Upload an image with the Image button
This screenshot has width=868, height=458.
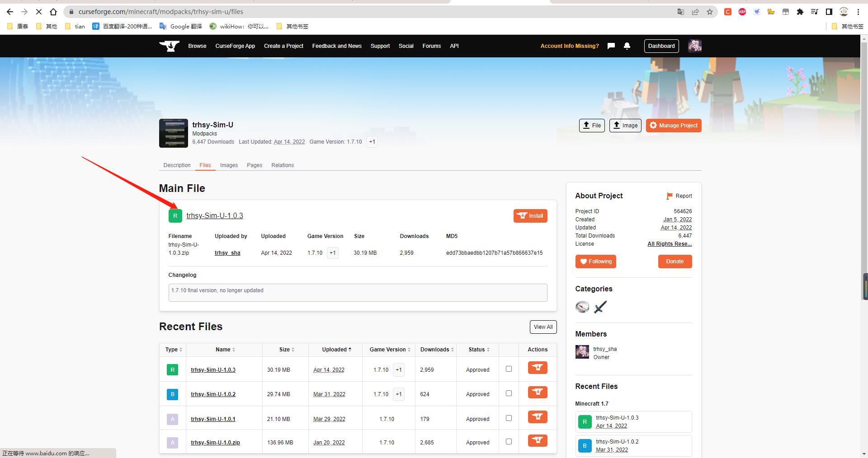[x=625, y=126]
